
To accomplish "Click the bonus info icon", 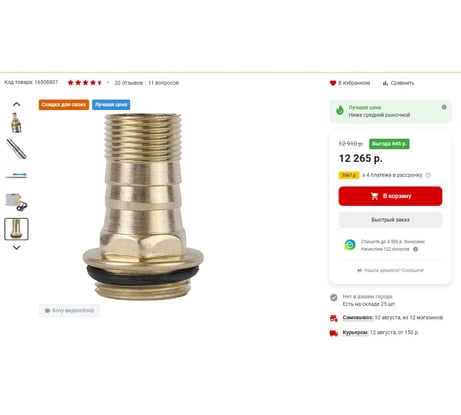I will tap(415, 249).
